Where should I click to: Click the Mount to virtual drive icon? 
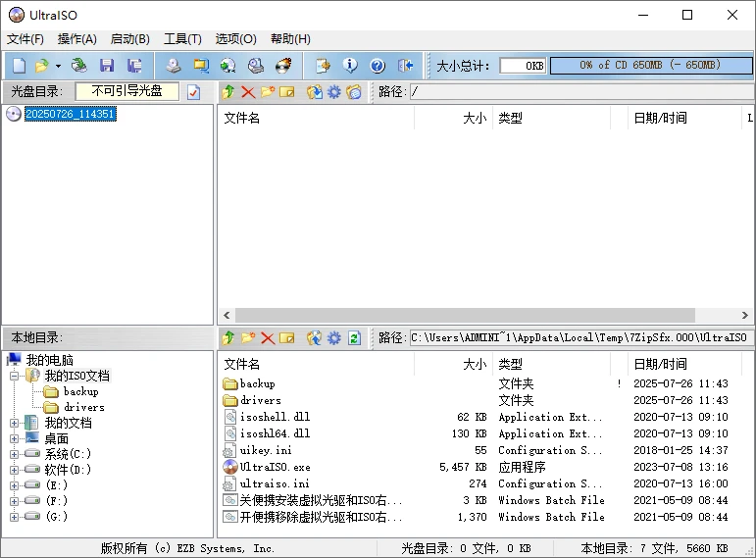tap(256, 66)
